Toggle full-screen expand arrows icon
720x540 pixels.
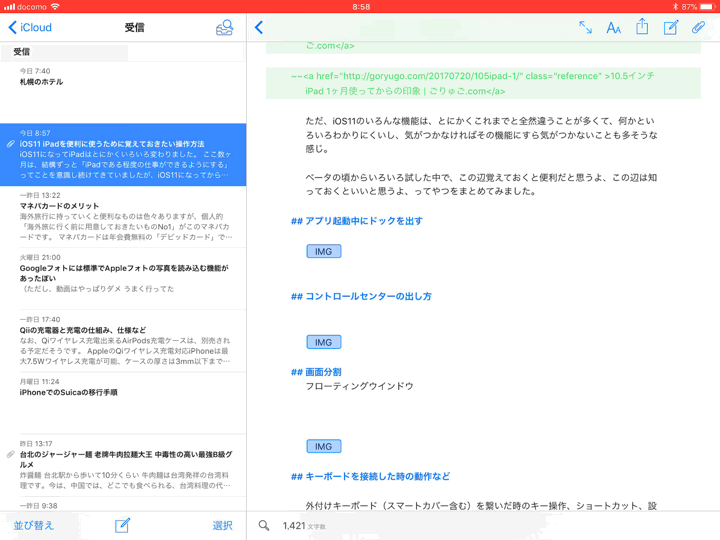point(585,28)
